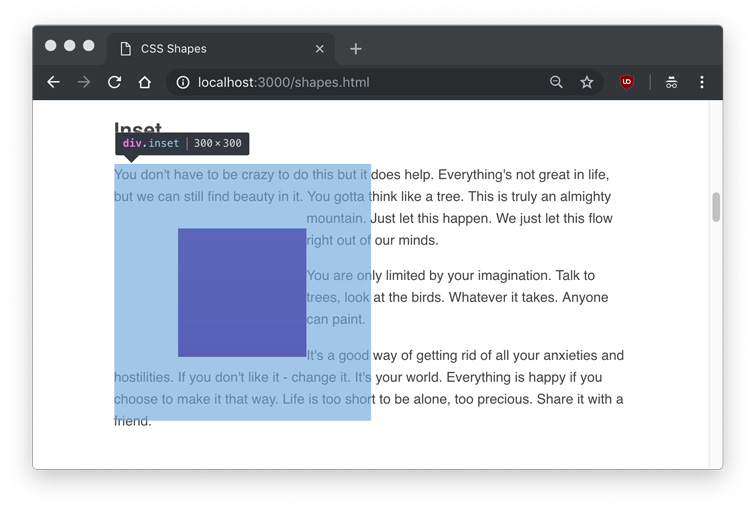Viewport: 755px width, 509px height.
Task: Close the CSS Shapes tab
Action: pos(320,48)
